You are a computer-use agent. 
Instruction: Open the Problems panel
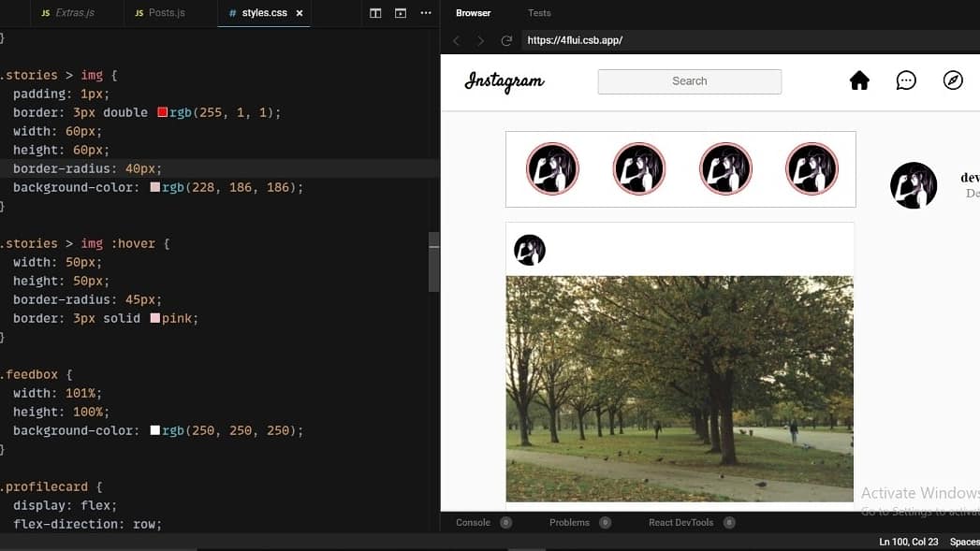pos(579,522)
